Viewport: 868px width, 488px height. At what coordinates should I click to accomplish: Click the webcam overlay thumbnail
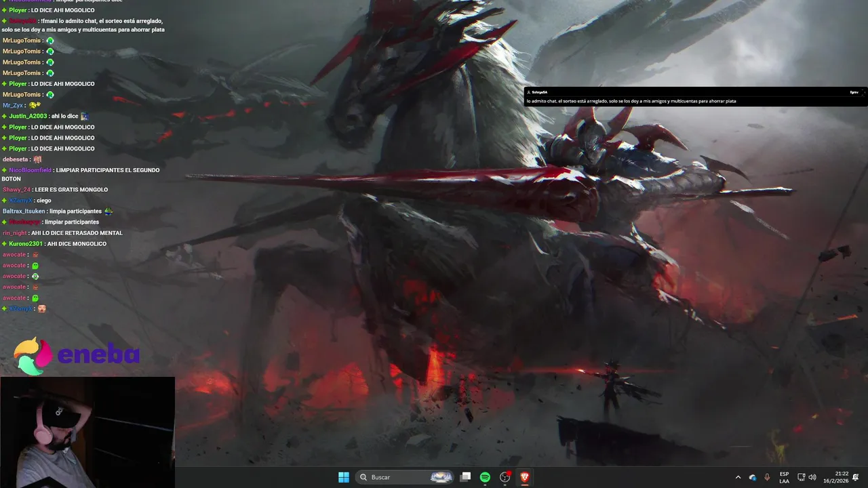click(x=87, y=432)
